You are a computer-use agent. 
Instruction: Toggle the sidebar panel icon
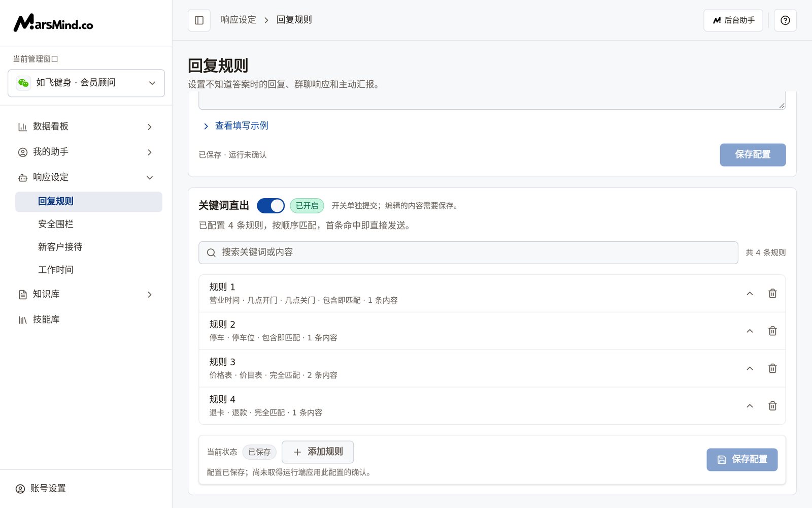click(x=199, y=20)
